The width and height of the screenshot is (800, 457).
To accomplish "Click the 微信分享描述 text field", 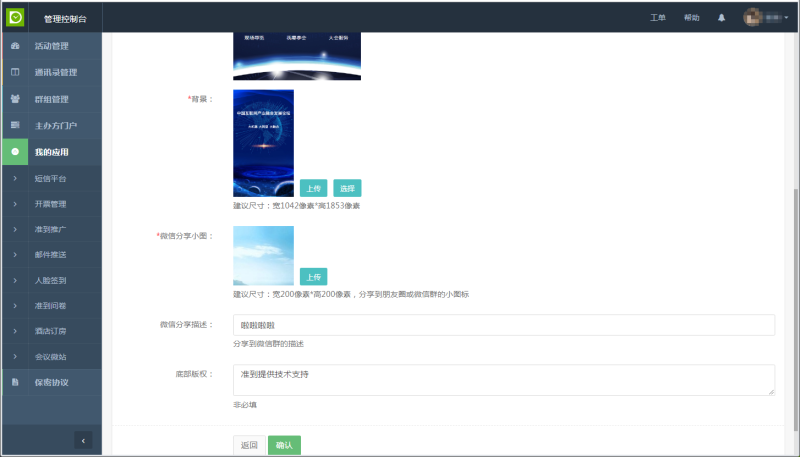I will tap(503, 325).
